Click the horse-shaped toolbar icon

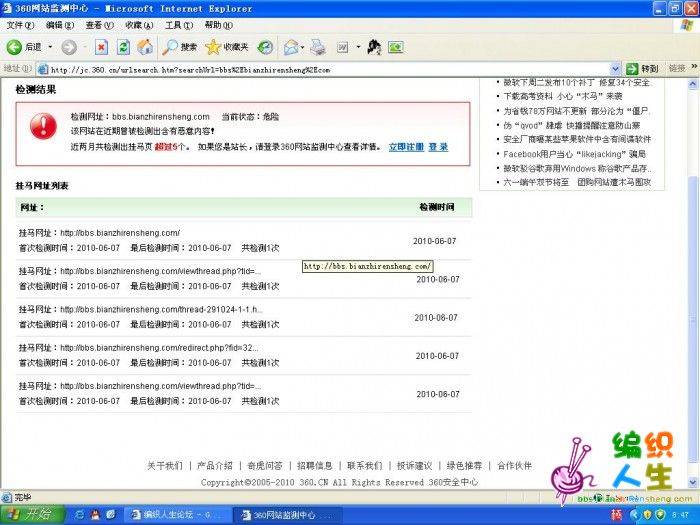click(x=374, y=47)
